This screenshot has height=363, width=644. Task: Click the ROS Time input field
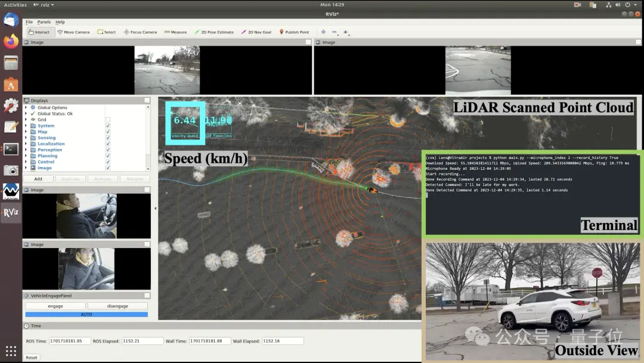(69, 341)
